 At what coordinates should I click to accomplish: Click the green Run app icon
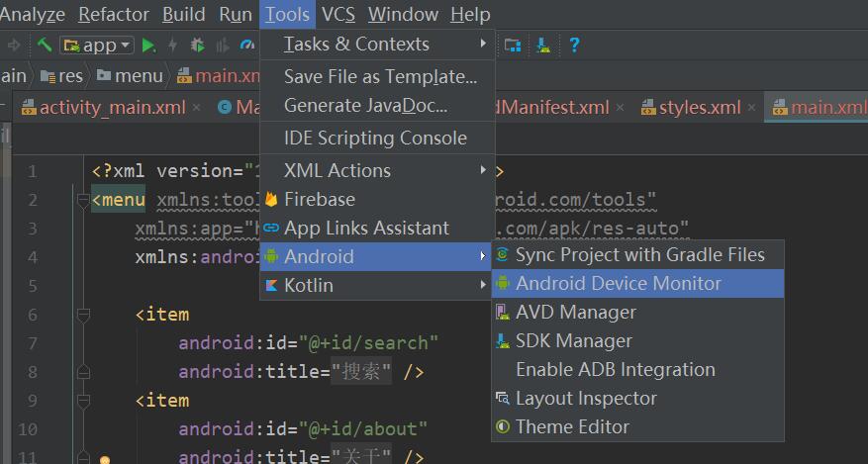point(148,46)
